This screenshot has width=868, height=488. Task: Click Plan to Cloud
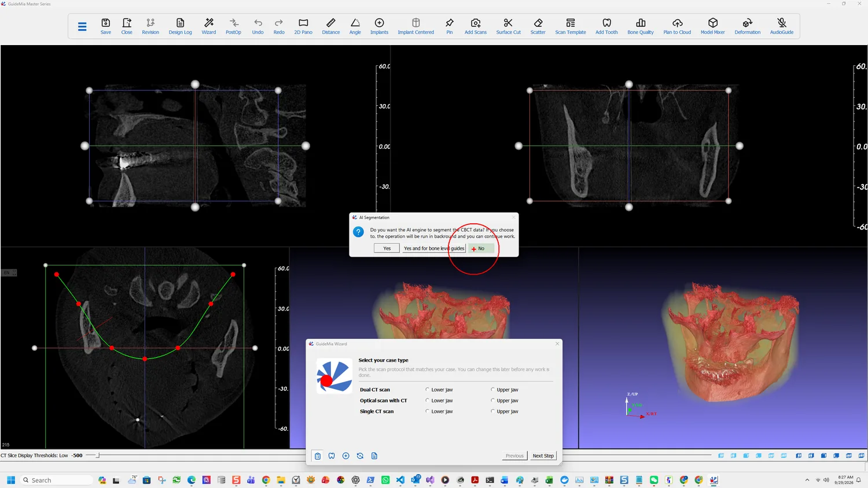click(677, 27)
